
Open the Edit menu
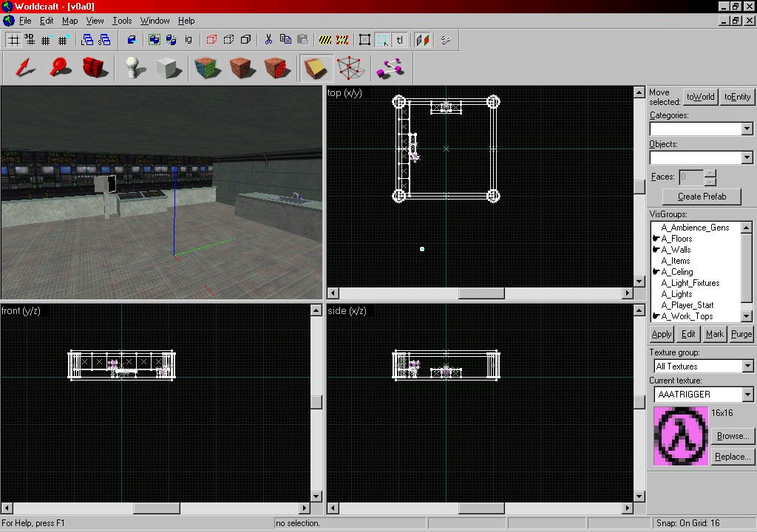point(47,21)
